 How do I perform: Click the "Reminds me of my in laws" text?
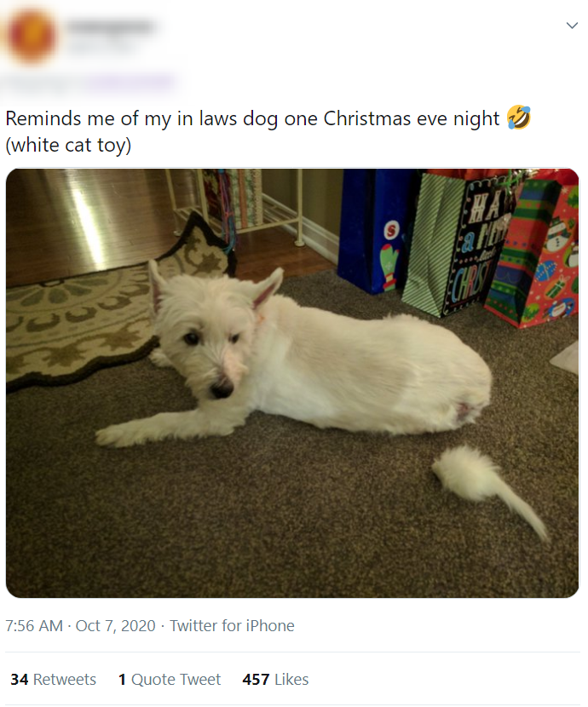point(121,118)
